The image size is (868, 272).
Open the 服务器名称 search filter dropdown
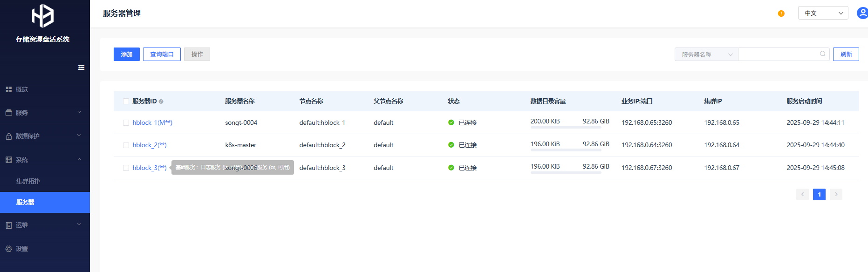[706, 54]
